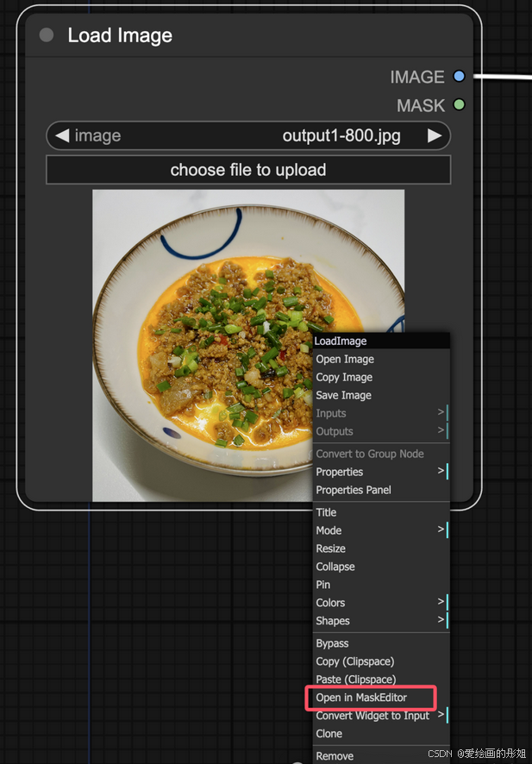
Task: Choose Title in the context menu
Action: (x=380, y=512)
